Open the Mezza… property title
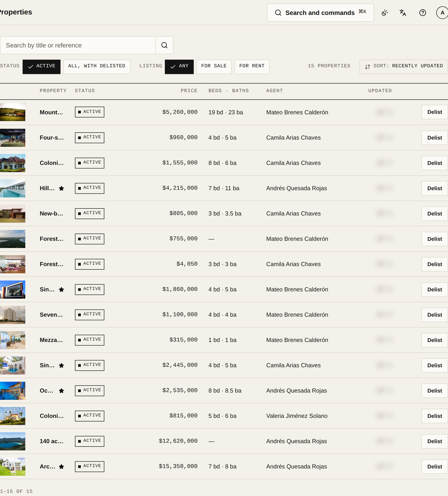 coord(51,340)
